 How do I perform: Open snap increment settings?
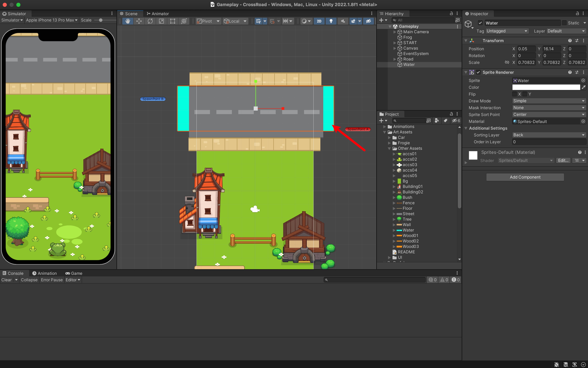pyautogui.click(x=288, y=21)
